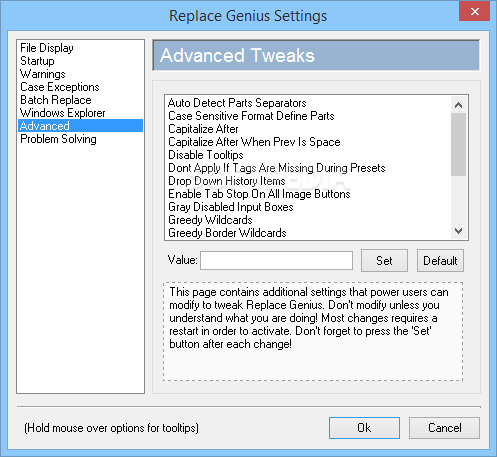Open the File Display settings page
Screen dimensions: 497x457
click(47, 48)
